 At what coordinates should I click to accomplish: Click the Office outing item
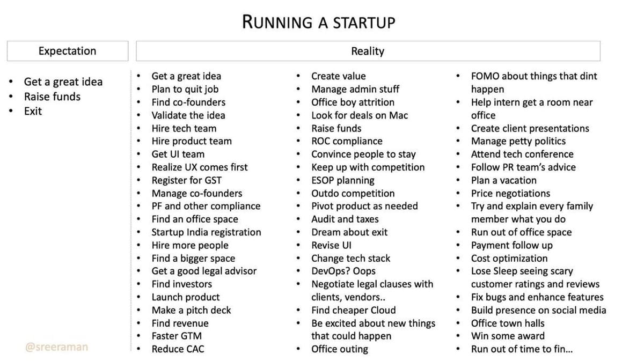[340, 349]
